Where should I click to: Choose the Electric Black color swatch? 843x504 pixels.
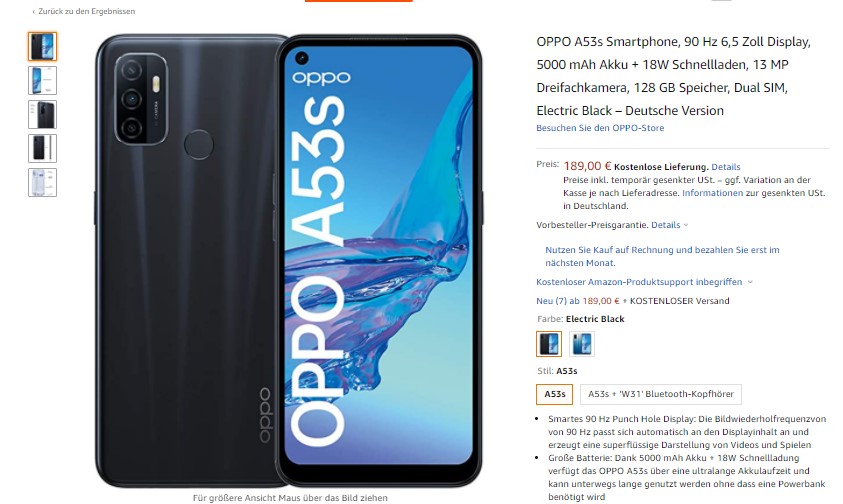point(549,344)
